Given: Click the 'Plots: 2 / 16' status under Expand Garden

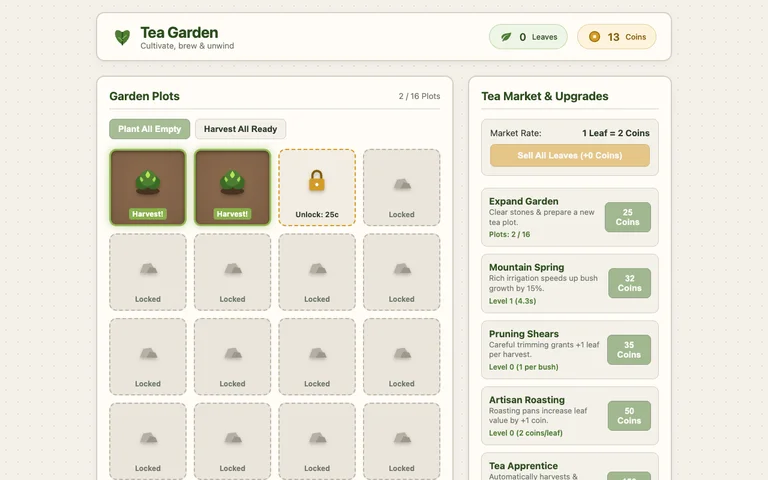Looking at the screenshot, I should [x=509, y=235].
